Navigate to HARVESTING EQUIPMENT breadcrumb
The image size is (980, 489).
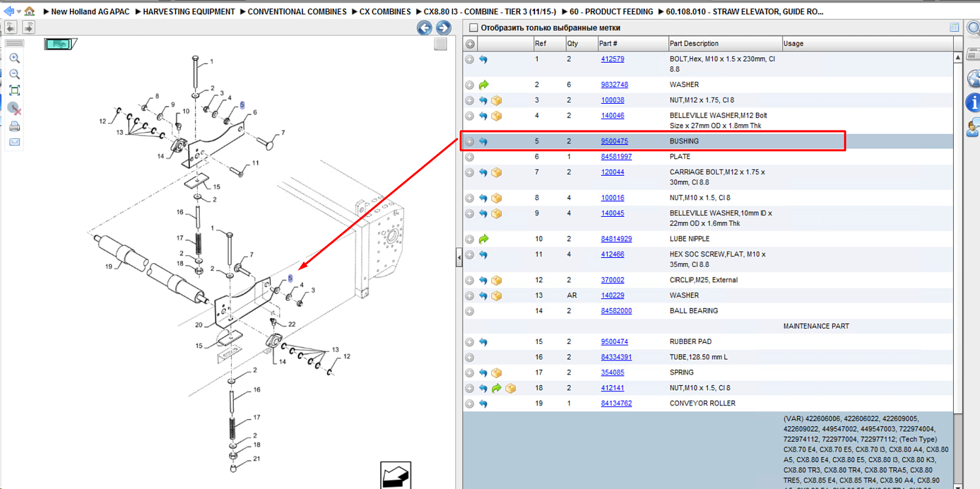(189, 12)
